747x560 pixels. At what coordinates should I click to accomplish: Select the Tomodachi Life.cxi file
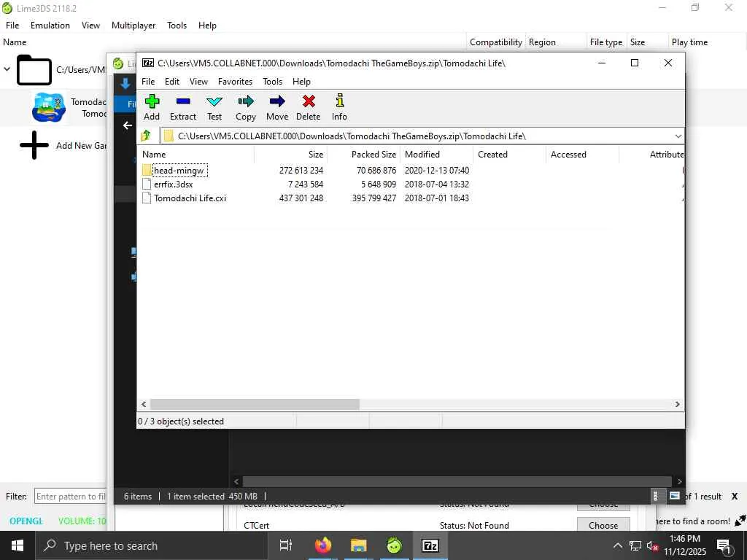[x=190, y=198]
